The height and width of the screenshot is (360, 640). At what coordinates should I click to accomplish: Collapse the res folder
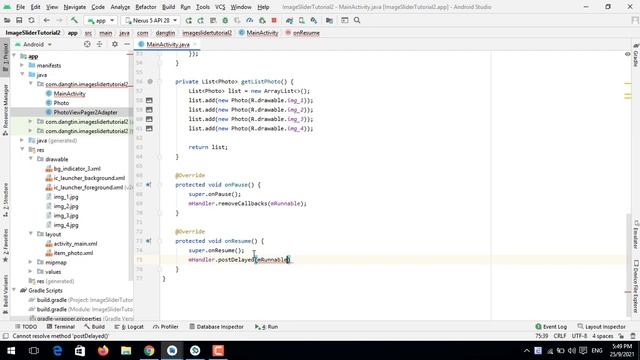pos(22,150)
